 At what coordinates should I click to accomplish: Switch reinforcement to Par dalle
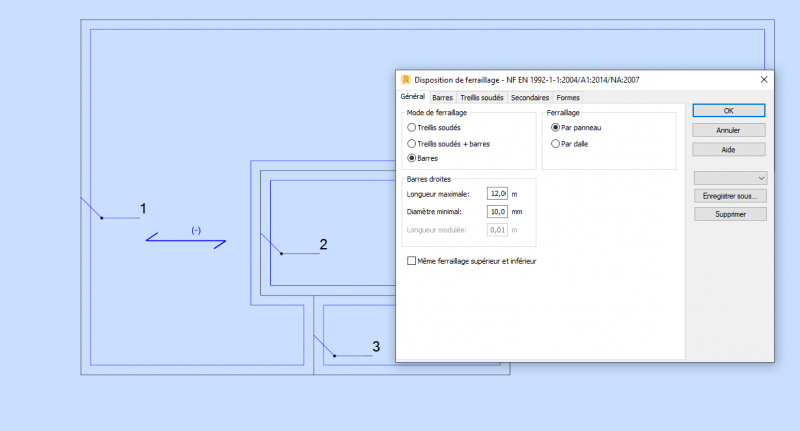pyautogui.click(x=555, y=144)
